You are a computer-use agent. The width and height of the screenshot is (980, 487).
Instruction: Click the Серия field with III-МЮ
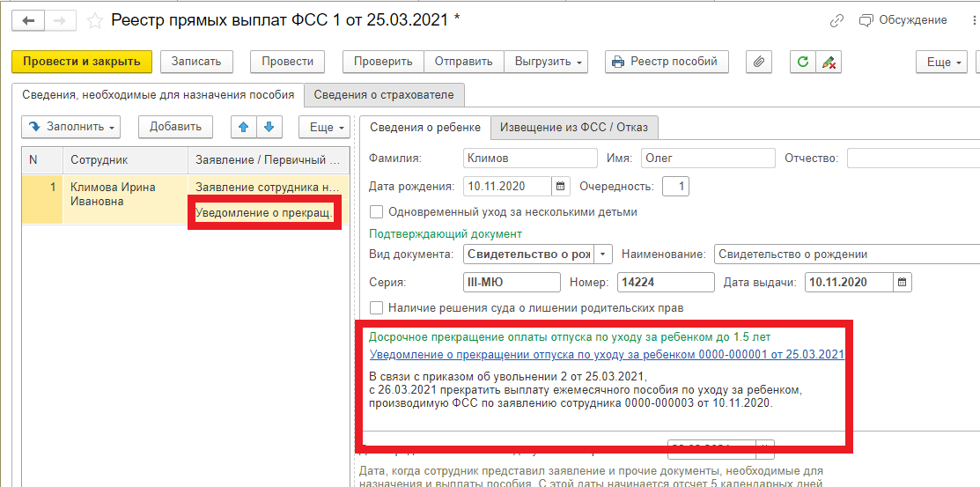tap(512, 282)
